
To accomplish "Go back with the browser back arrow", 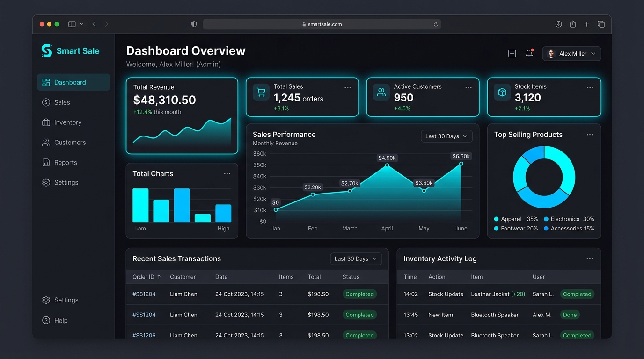I will pyautogui.click(x=94, y=24).
